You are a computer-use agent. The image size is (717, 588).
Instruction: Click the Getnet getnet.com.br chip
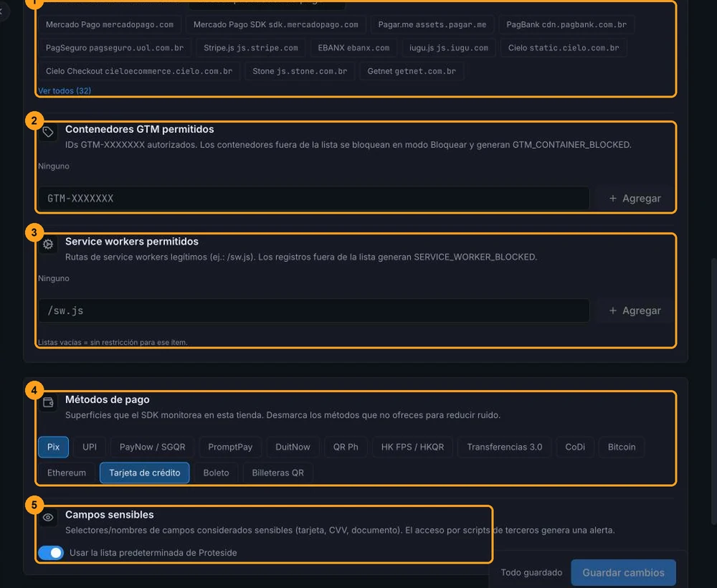click(412, 71)
